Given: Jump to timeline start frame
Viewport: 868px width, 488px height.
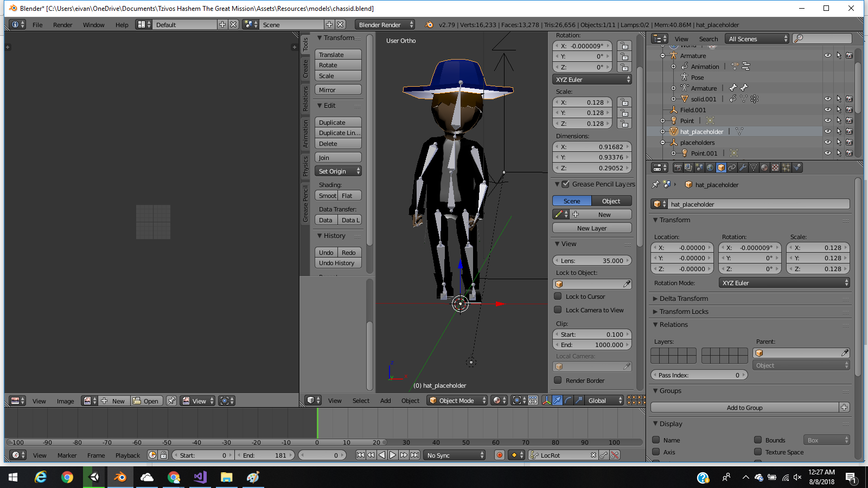Looking at the screenshot, I should pyautogui.click(x=360, y=455).
